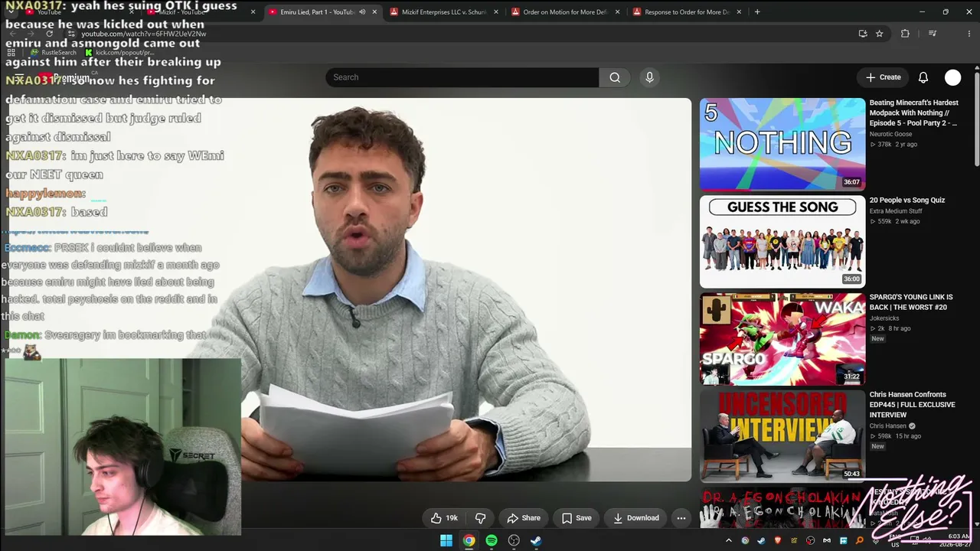Open the Chrome extensions puzzle icon

[x=905, y=34]
